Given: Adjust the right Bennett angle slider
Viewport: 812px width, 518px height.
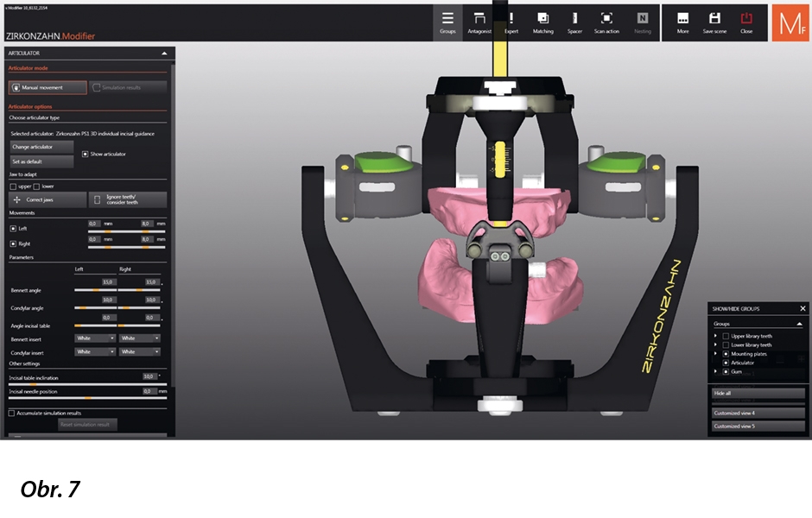Looking at the screenshot, I should 139,290.
